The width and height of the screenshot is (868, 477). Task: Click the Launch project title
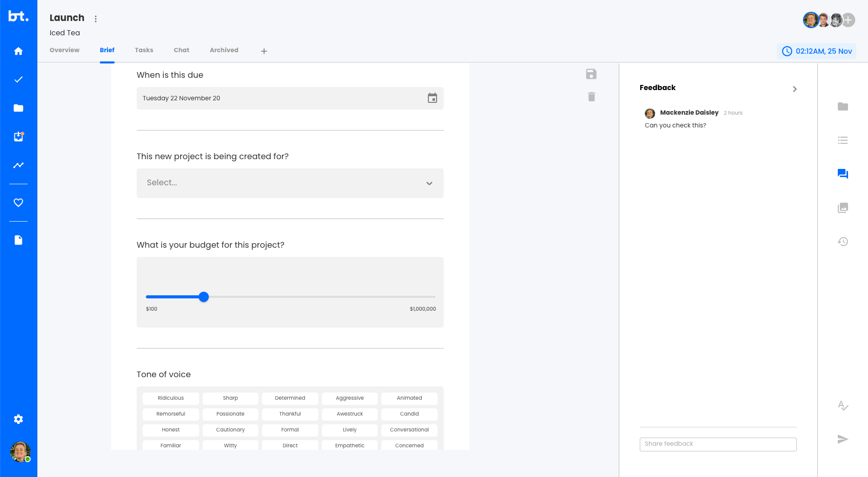(x=67, y=18)
